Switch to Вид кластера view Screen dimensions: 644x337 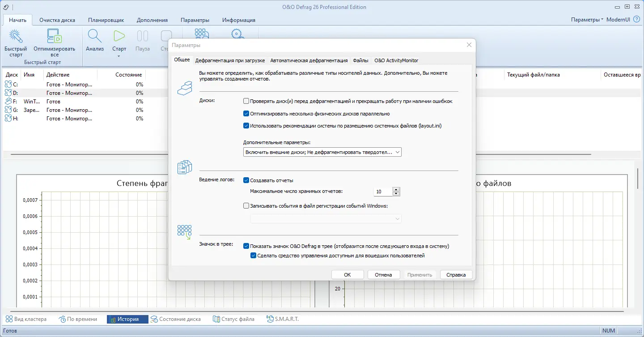point(26,319)
